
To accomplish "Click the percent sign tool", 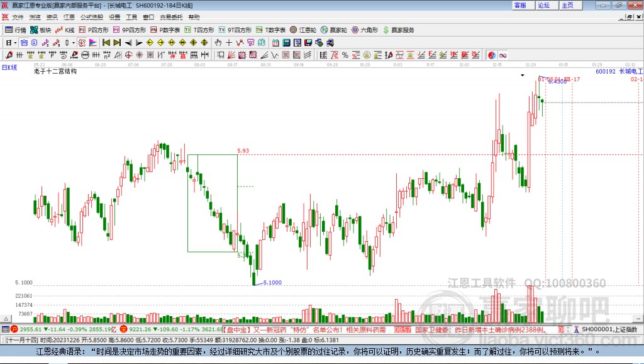I will (345, 55).
